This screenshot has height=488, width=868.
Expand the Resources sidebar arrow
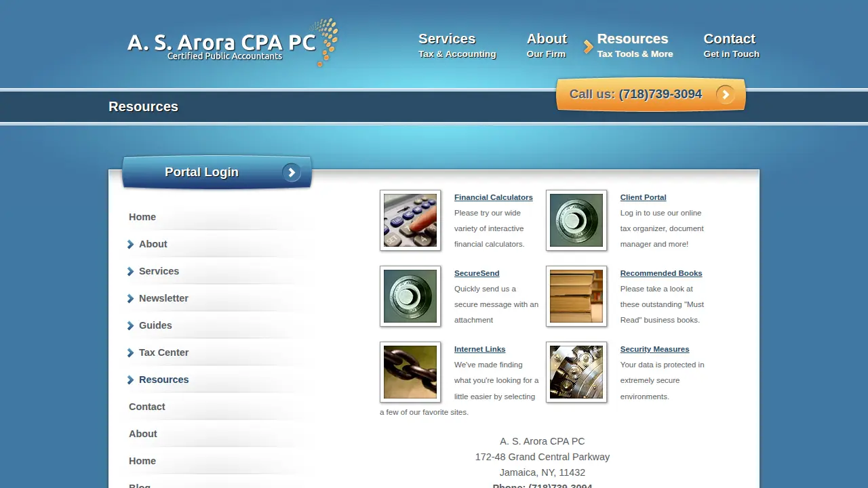[x=131, y=380]
